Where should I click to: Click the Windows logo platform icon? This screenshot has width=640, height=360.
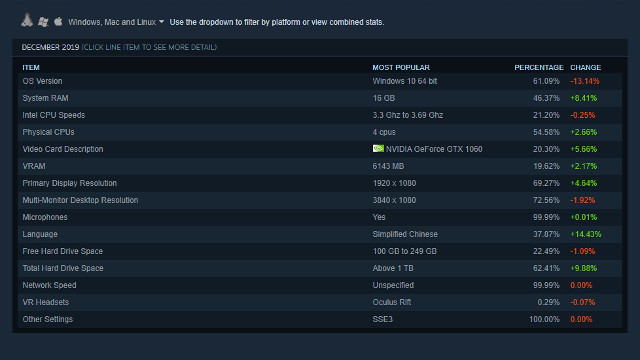pos(43,22)
